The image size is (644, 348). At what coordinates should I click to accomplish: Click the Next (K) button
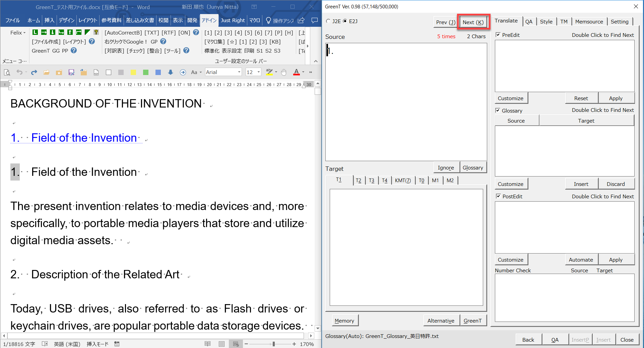point(473,22)
